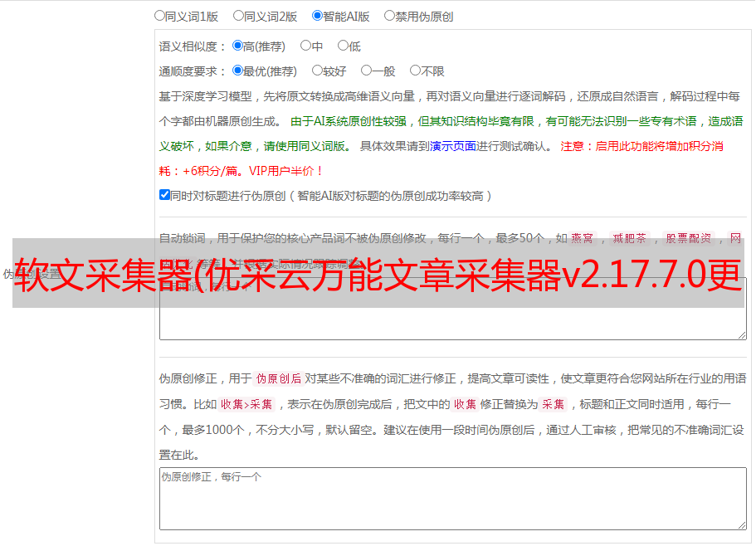Click the 股票配资 example tag
Viewport: 756px width, 546px height.
tap(689, 238)
